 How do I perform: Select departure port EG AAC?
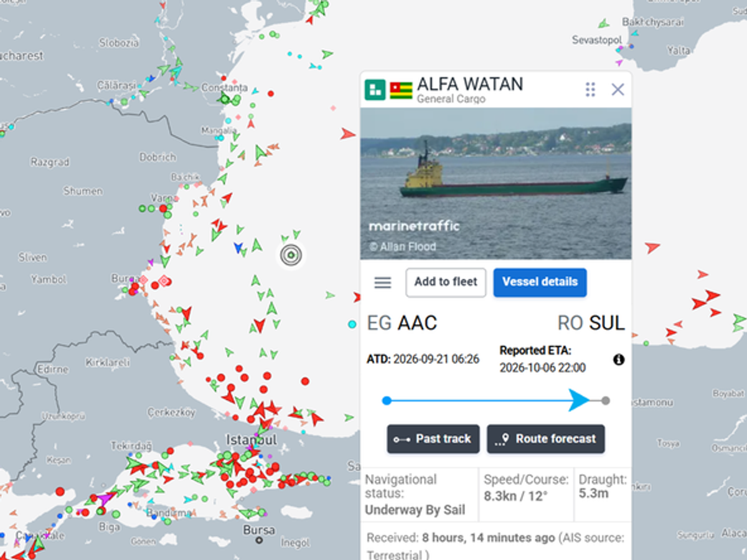coord(402,323)
